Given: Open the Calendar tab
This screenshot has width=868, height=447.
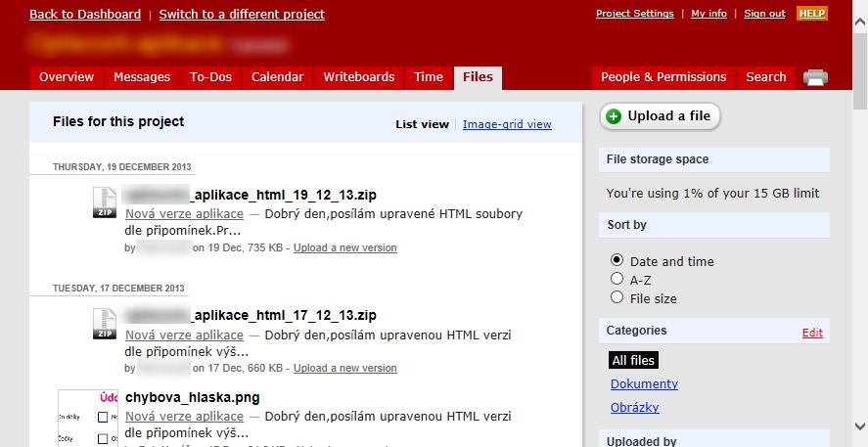Looking at the screenshot, I should point(277,77).
